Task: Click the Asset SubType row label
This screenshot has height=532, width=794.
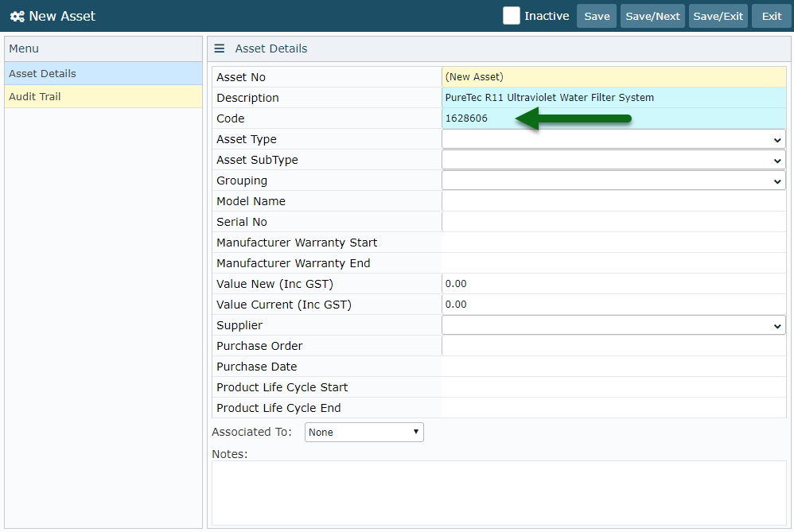Action: pyautogui.click(x=257, y=160)
